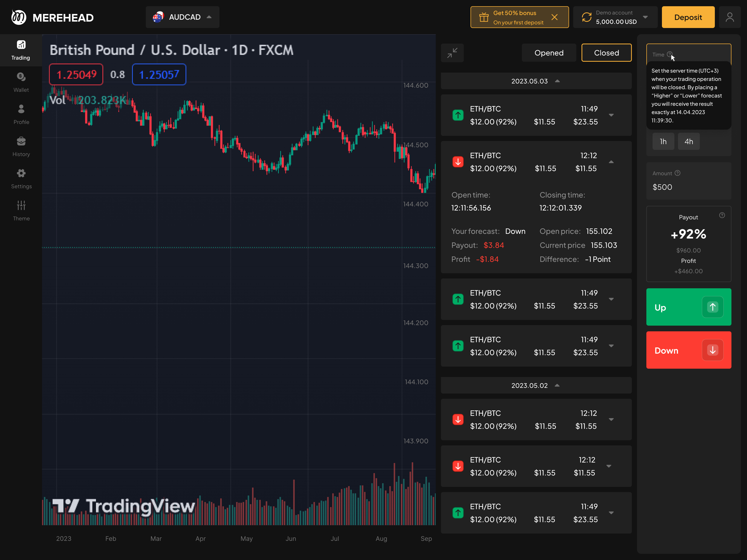Open the Profile sidebar icon
Image resolution: width=747 pixels, height=560 pixels.
tap(21, 114)
